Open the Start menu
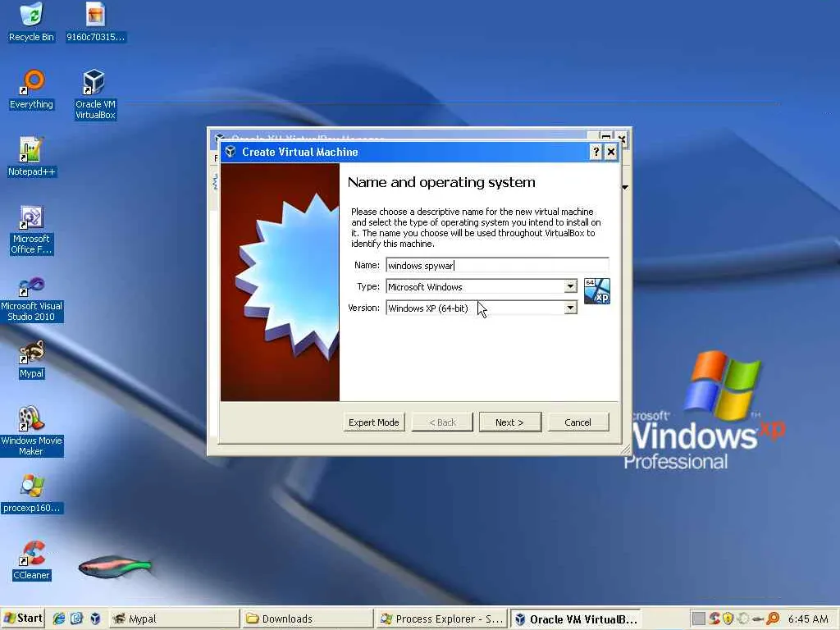This screenshot has height=630, width=840. (22, 619)
